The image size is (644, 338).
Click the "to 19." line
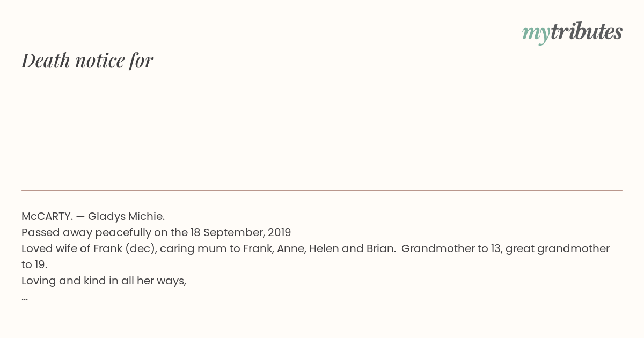(x=34, y=264)
